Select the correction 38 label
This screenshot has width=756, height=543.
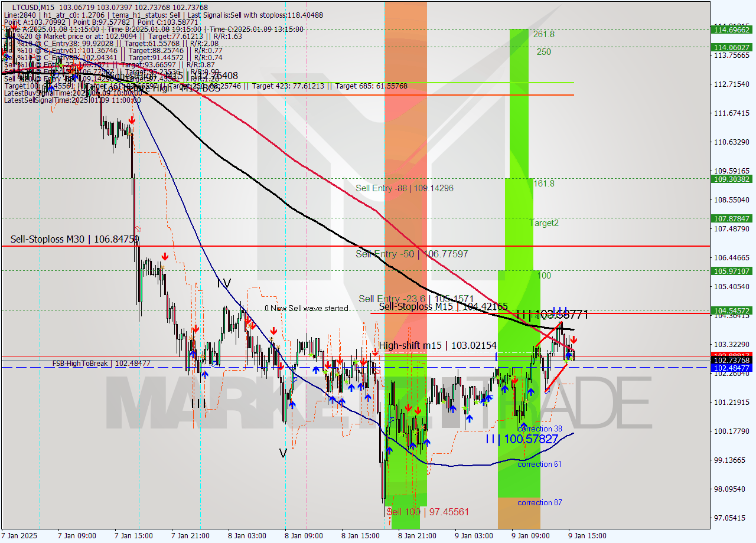pos(540,429)
